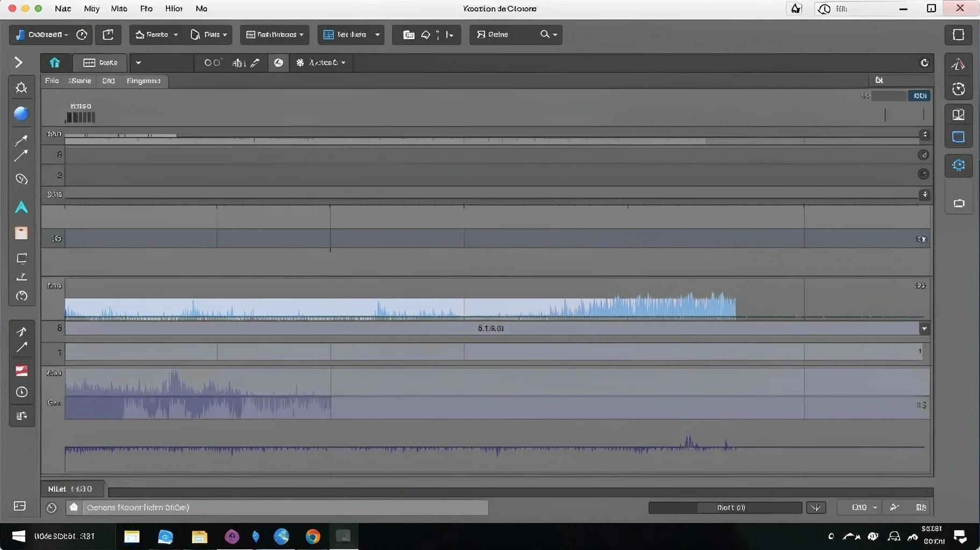Click the tag icon in the left sidebar

21,179
